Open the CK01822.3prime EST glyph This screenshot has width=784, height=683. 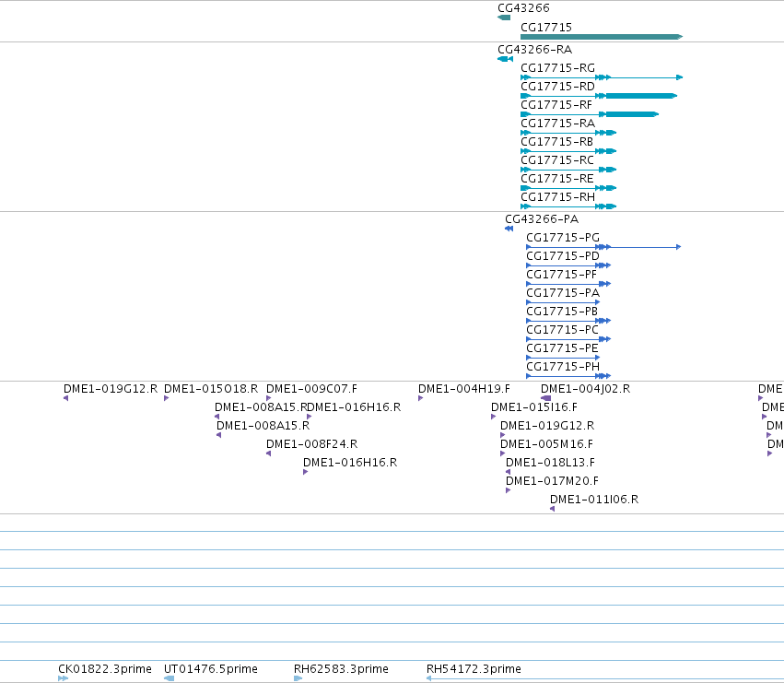coord(63,678)
